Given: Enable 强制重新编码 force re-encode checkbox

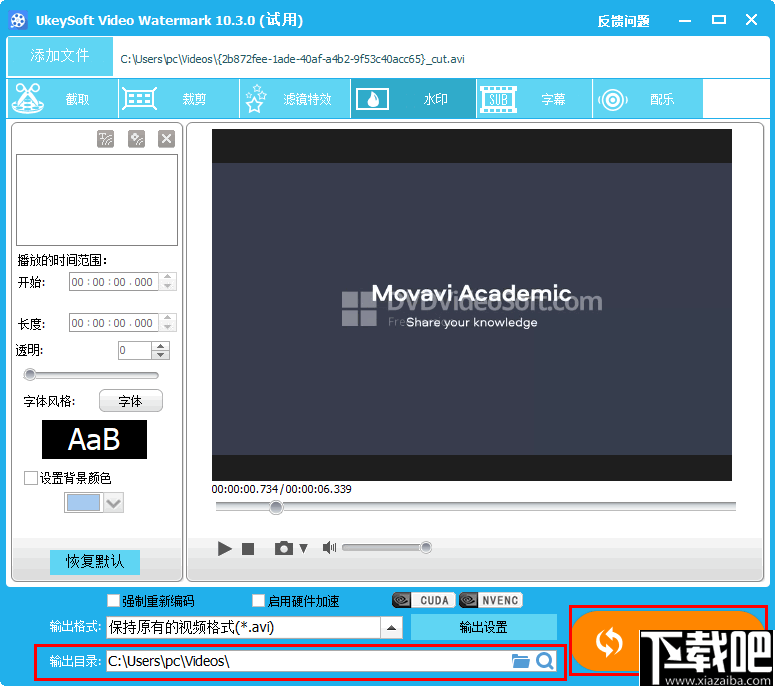Looking at the screenshot, I should [113, 600].
